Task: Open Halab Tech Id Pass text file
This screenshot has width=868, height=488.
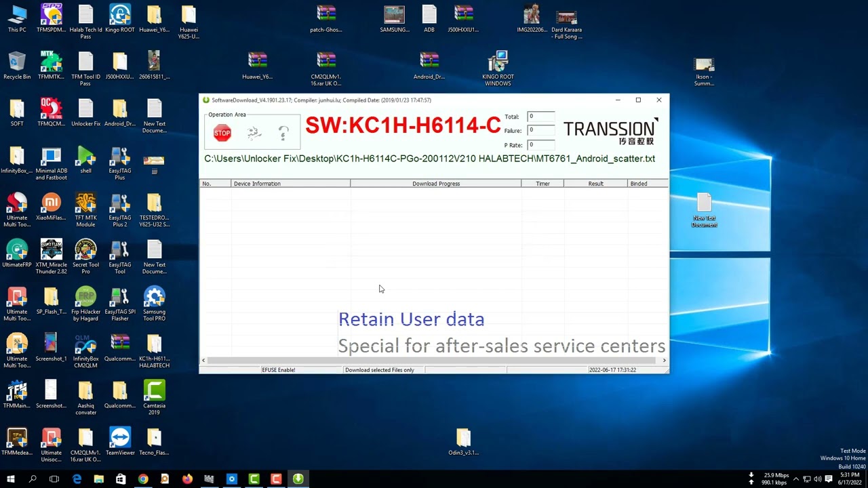Action: tap(85, 22)
